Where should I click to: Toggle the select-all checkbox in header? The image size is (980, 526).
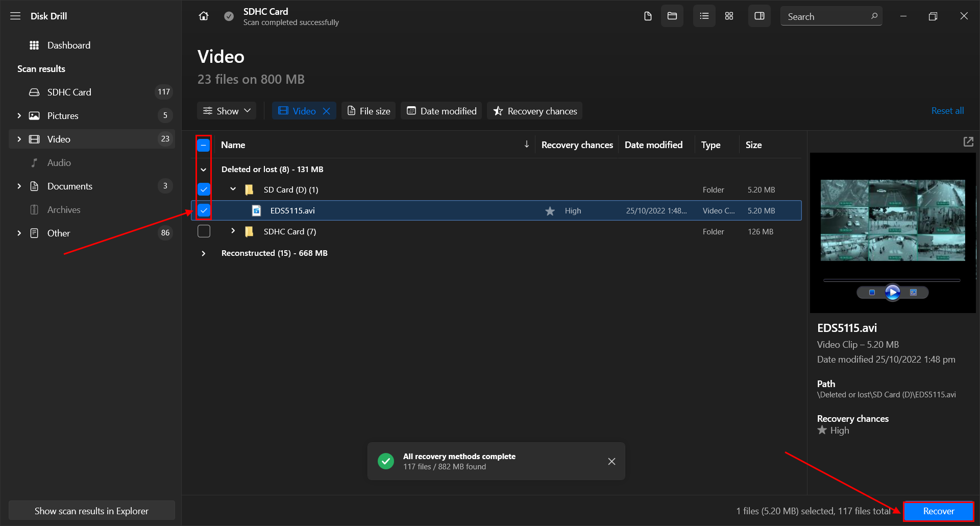[203, 145]
